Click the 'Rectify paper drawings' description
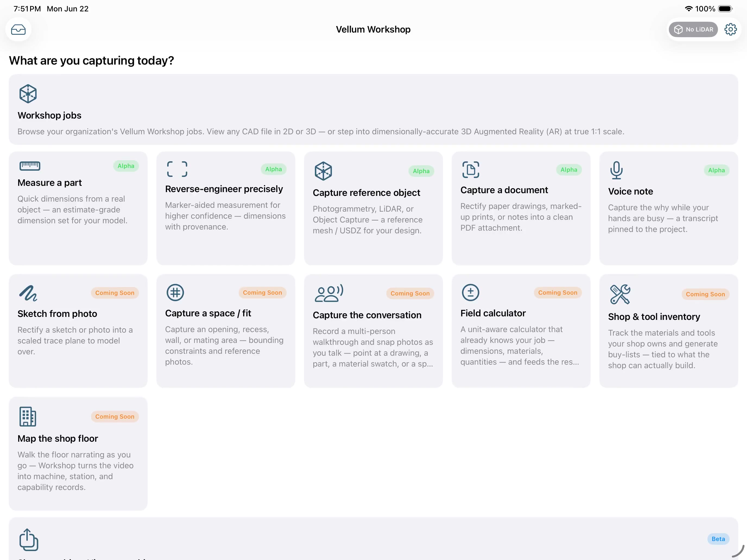This screenshot has width=747, height=560. [521, 217]
